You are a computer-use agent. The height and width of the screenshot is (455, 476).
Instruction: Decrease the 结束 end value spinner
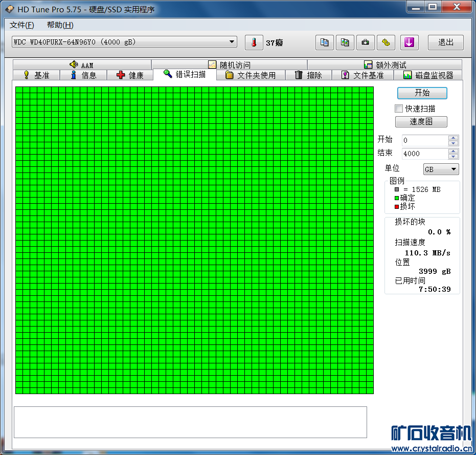click(x=453, y=156)
